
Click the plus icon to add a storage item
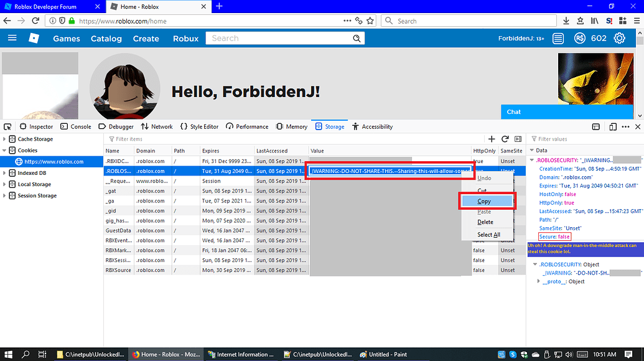tap(491, 139)
